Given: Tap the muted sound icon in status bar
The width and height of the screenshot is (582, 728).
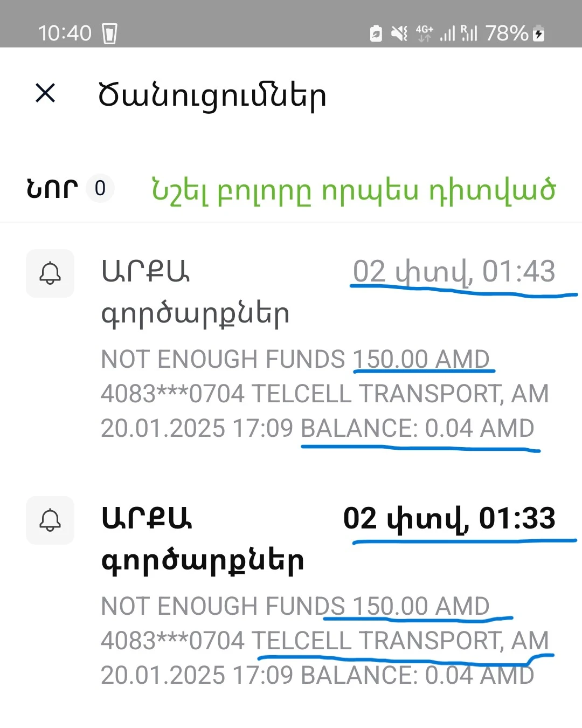Looking at the screenshot, I should [399, 33].
